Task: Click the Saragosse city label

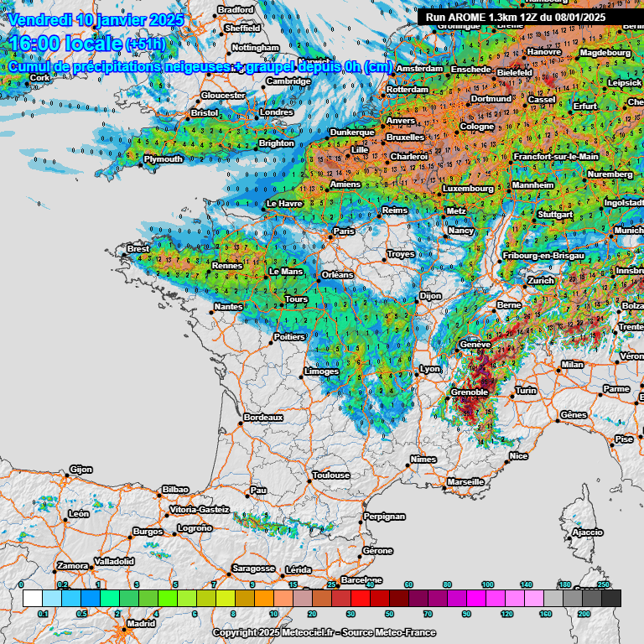Action: [253, 569]
